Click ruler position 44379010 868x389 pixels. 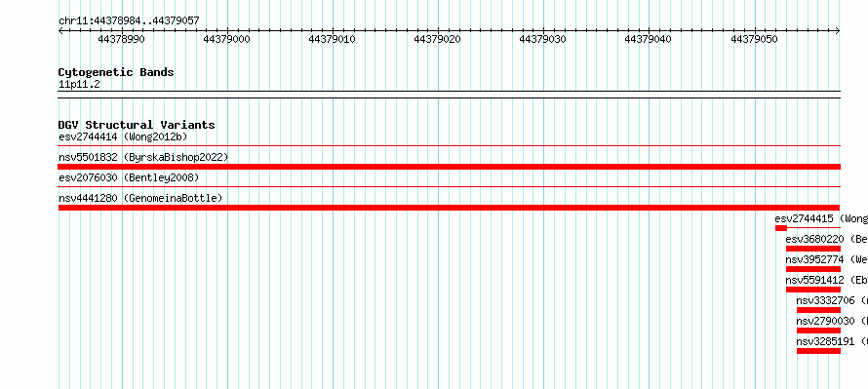coord(333,39)
